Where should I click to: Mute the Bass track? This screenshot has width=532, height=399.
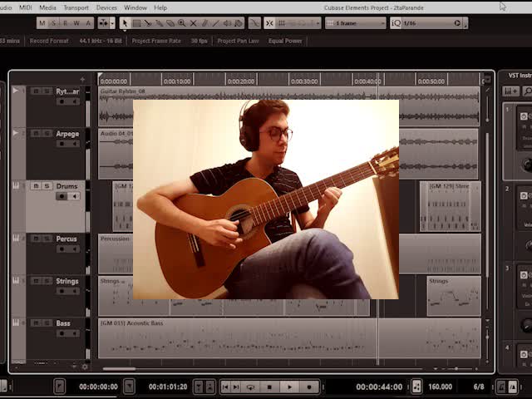(x=36, y=323)
